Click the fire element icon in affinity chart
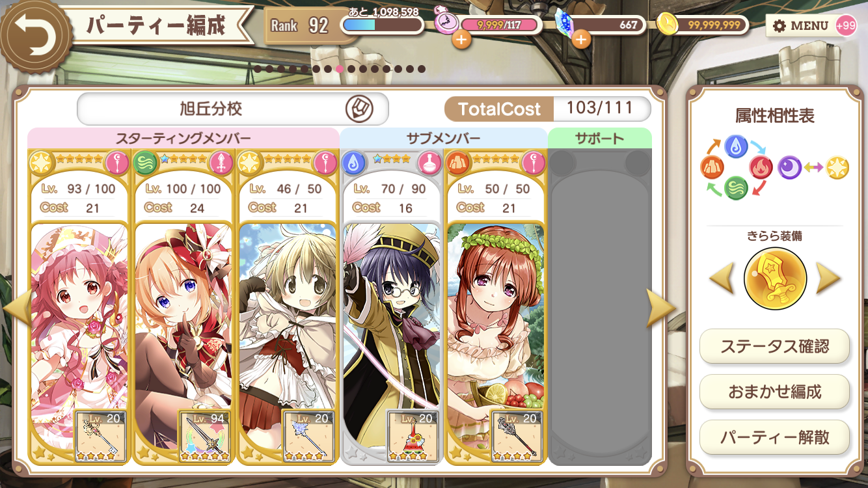 (760, 168)
